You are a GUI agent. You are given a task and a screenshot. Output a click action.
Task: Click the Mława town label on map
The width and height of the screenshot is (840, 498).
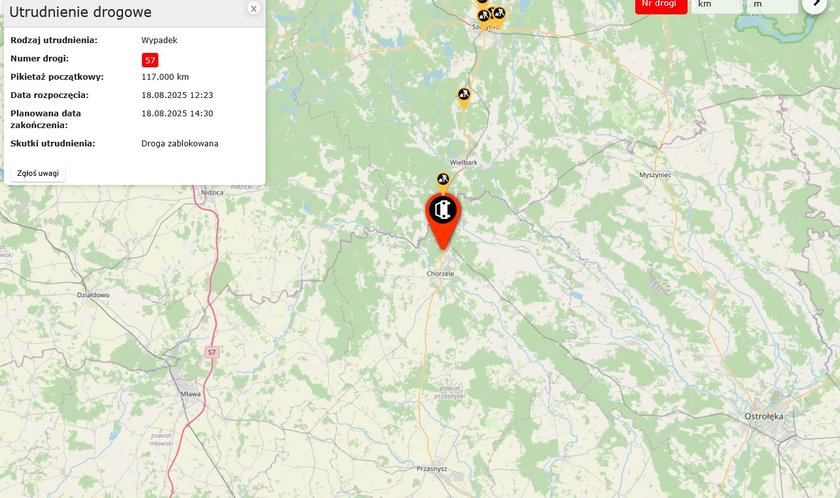(190, 394)
